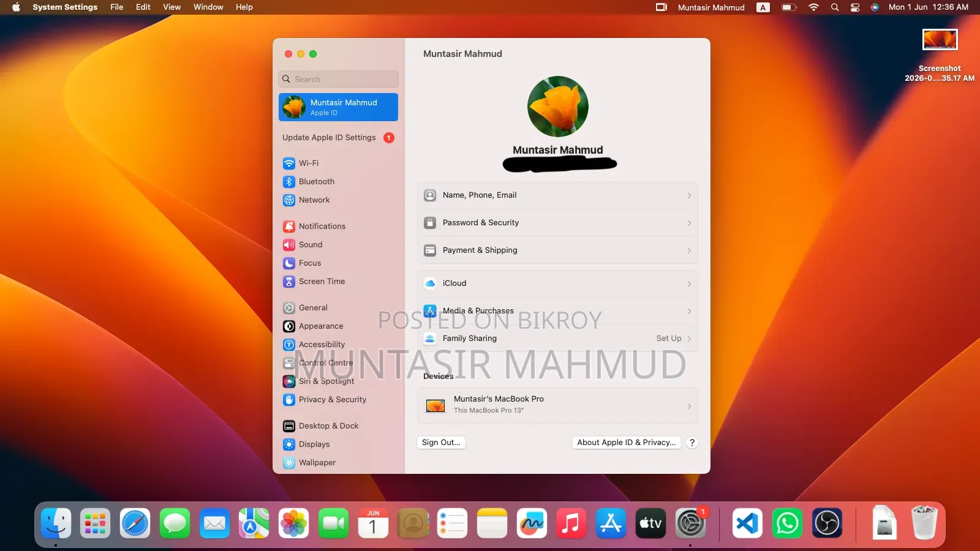Select the Network globe icon

coord(289,200)
